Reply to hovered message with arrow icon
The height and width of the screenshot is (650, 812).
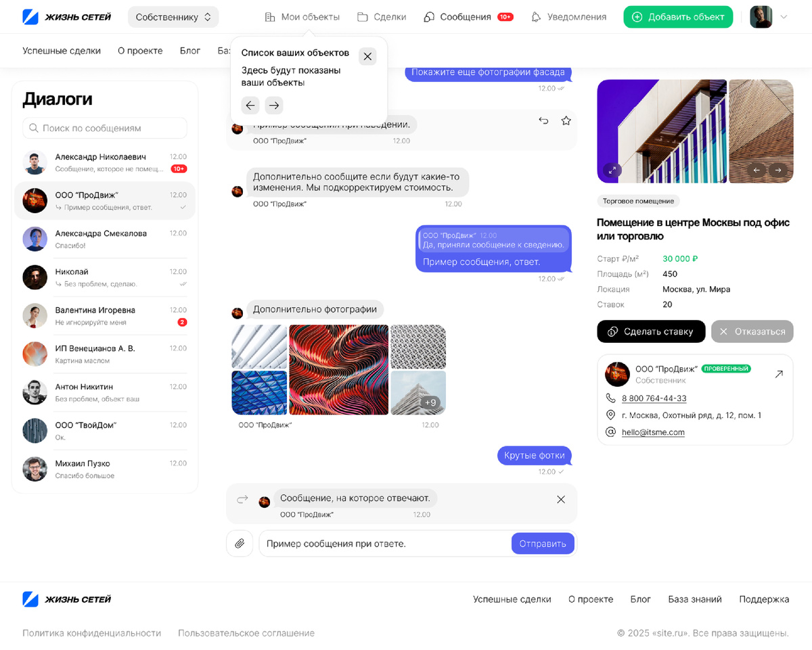(543, 120)
